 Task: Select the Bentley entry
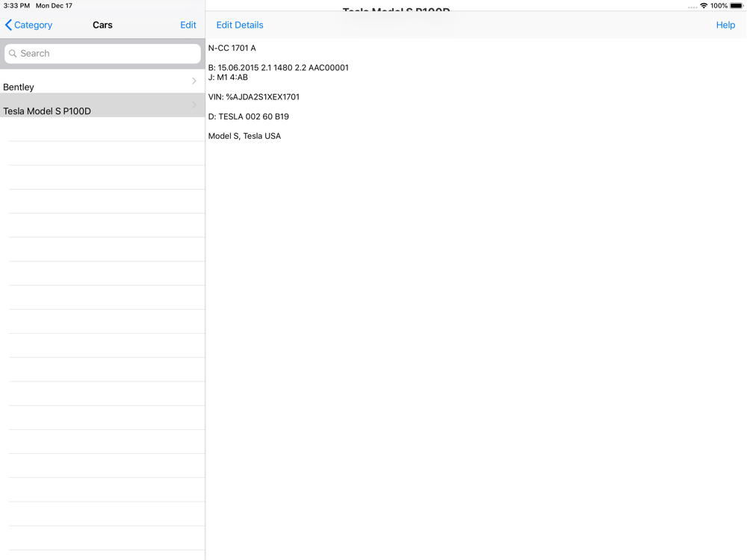tap(102, 81)
